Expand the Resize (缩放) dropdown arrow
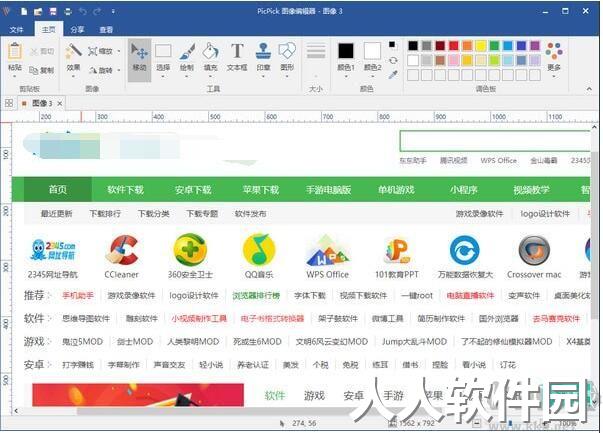This screenshot has height=433, width=603. coord(119,51)
